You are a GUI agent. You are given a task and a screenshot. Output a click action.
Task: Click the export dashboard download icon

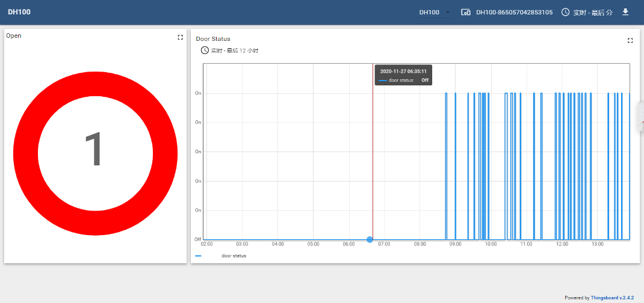coord(625,12)
